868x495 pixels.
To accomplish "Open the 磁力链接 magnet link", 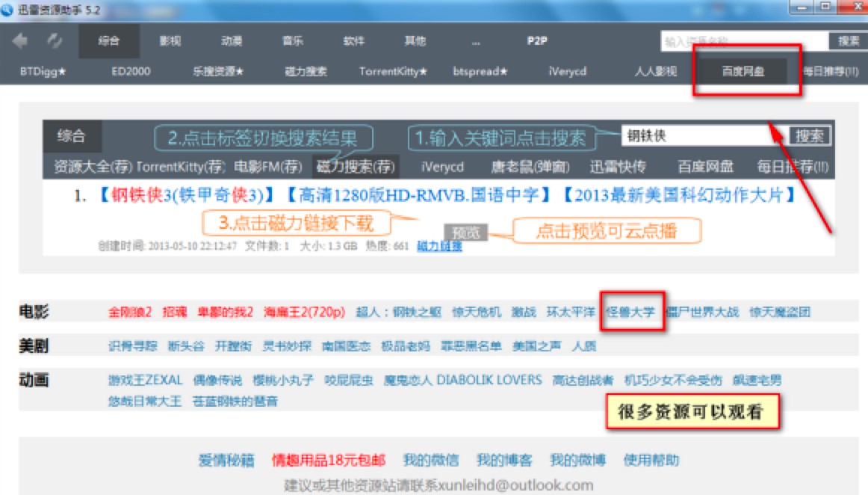I will pyautogui.click(x=438, y=248).
